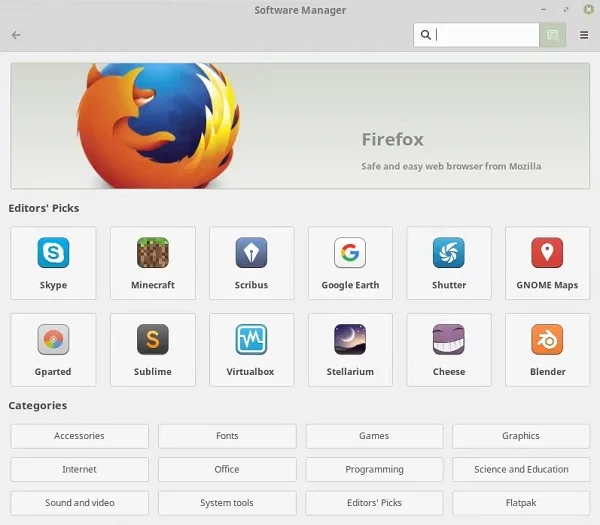600x525 pixels.
Task: Browse the System tools category
Action: (x=227, y=503)
